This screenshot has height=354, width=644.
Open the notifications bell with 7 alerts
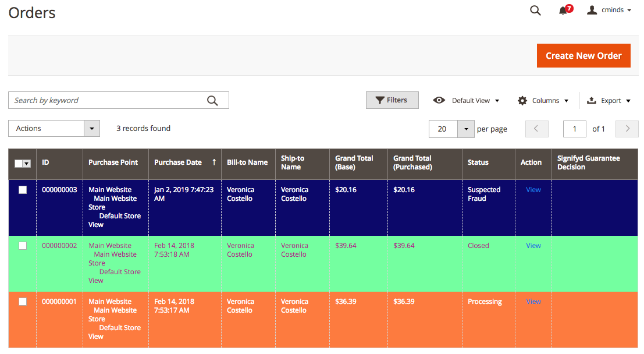(x=563, y=10)
